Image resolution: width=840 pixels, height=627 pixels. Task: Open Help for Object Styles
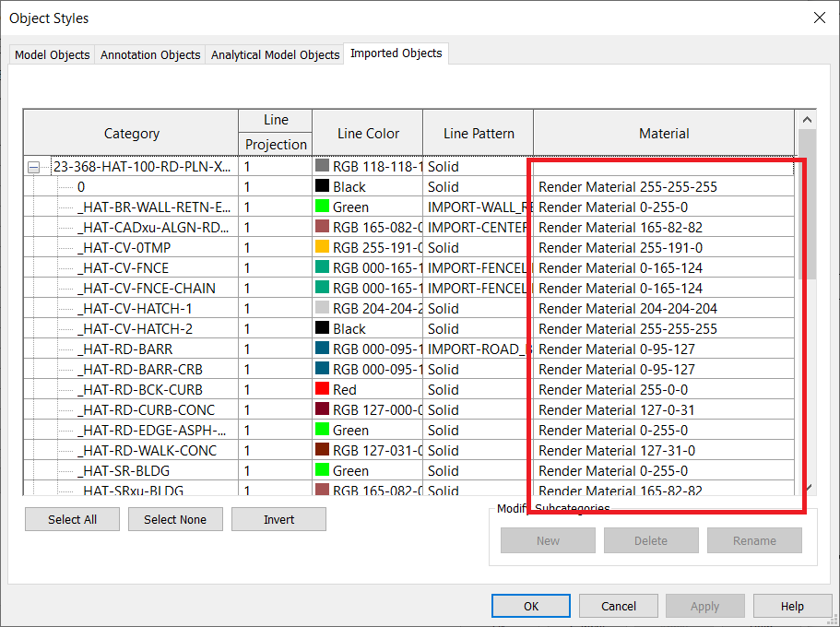[792, 606]
